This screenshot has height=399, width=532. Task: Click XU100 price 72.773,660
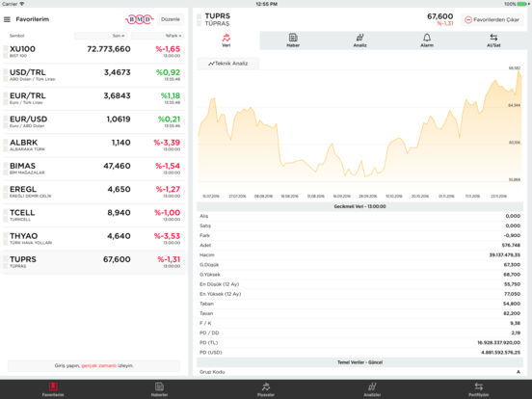(x=109, y=49)
